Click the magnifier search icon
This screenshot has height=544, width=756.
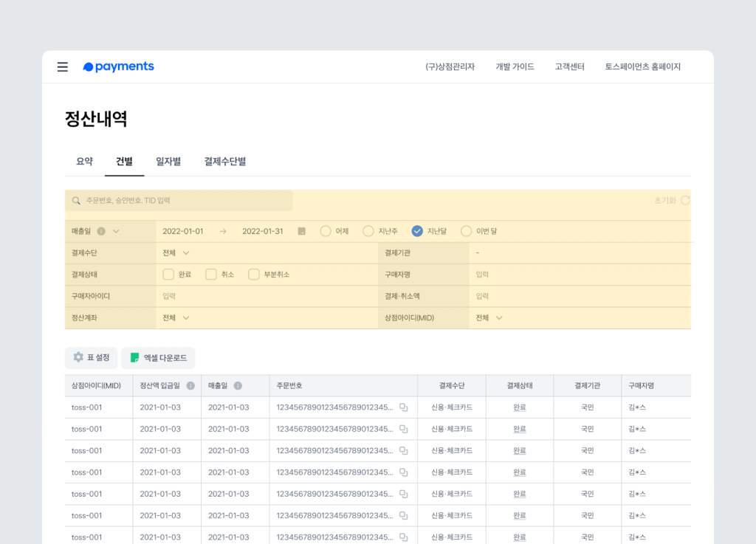[x=76, y=201]
